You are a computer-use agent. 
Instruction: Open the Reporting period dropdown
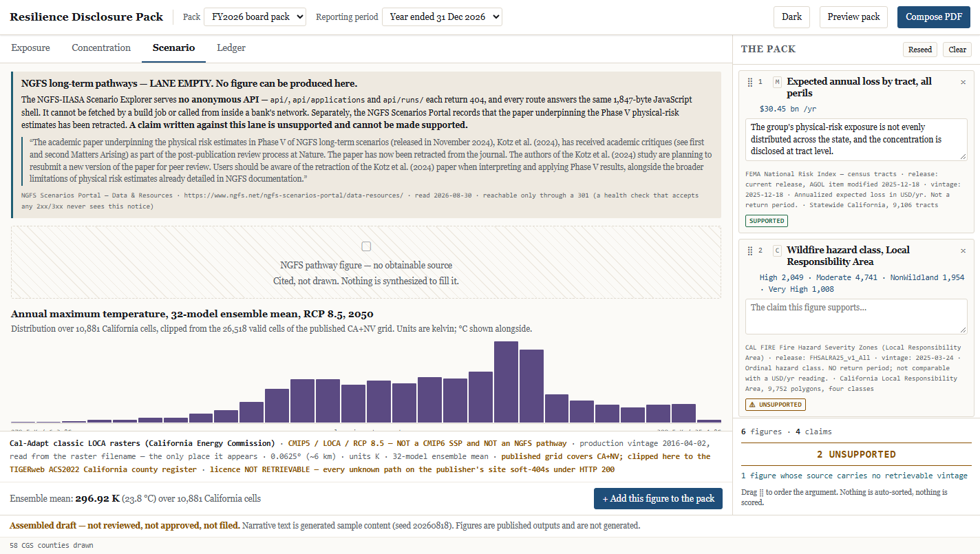point(442,17)
